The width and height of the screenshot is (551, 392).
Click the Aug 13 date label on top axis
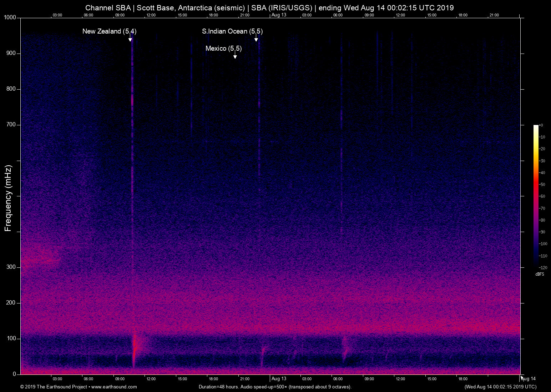(279, 15)
